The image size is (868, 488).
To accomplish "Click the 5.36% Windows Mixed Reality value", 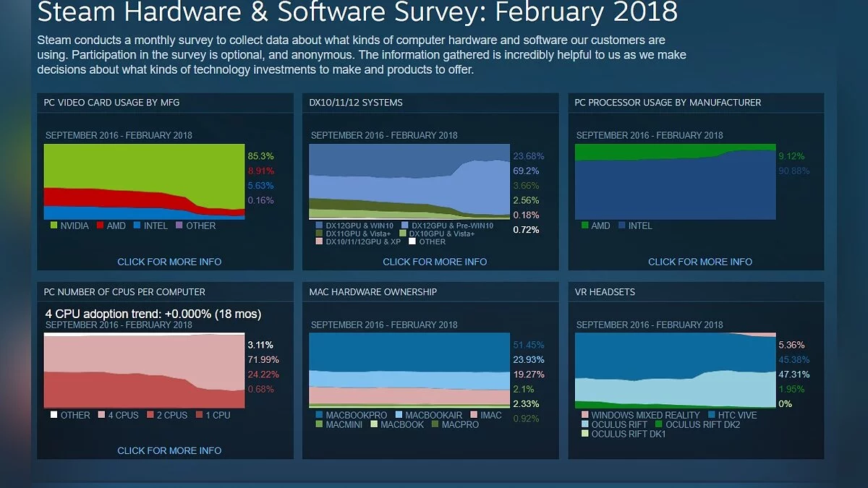I will coord(791,345).
